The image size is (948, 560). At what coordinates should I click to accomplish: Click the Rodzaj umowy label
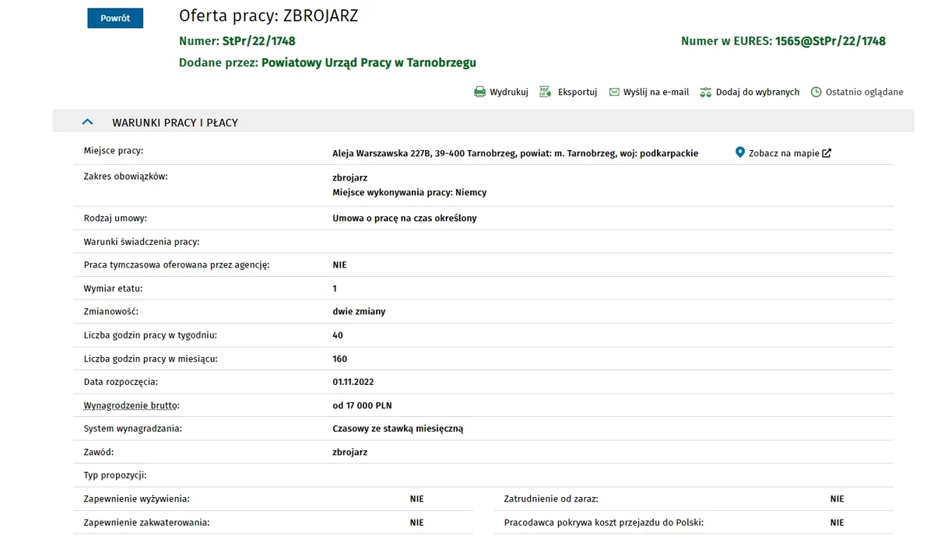coord(115,219)
